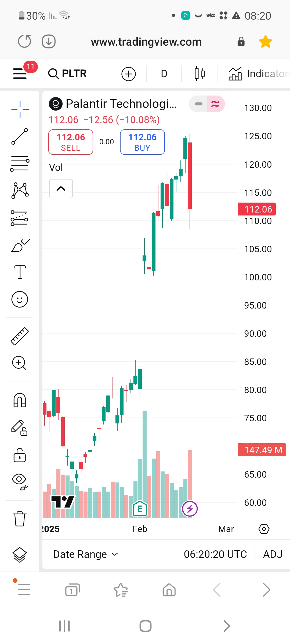290x644 pixels.
Task: Go to browser home page
Action: 169,590
